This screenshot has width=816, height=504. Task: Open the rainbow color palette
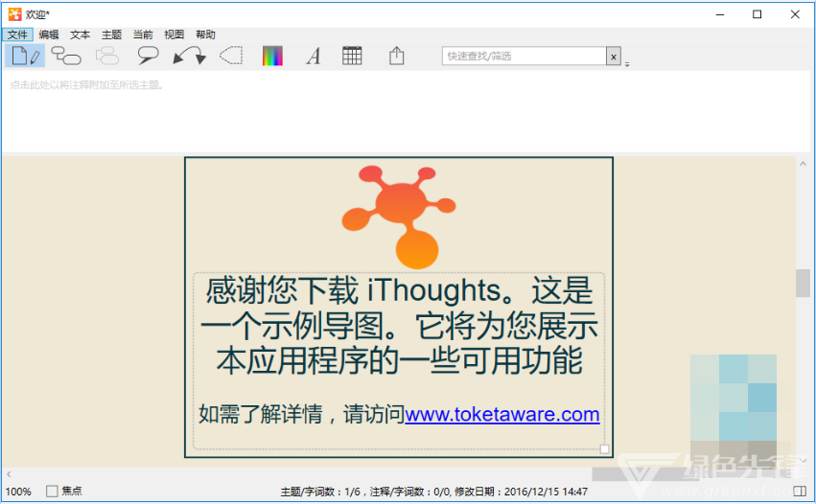click(272, 56)
